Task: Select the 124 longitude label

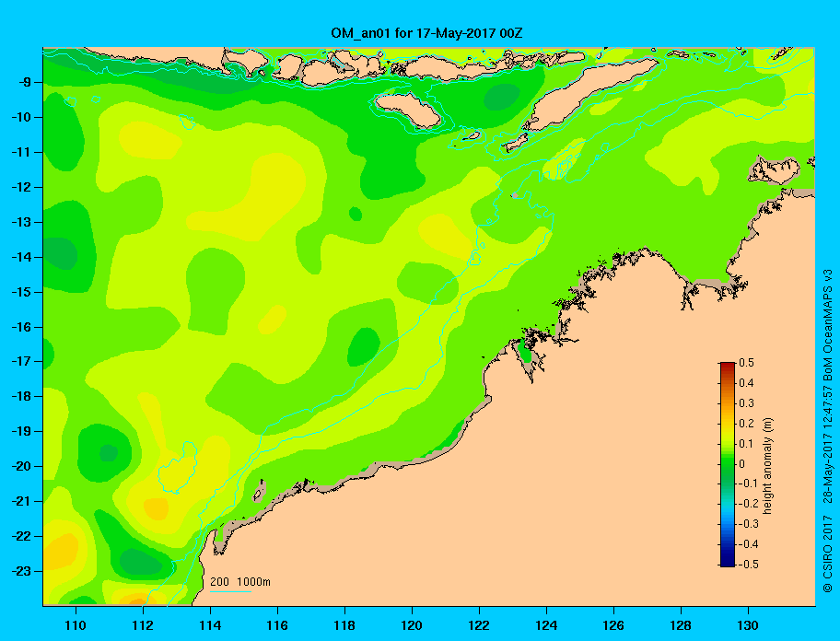Action: click(x=546, y=625)
